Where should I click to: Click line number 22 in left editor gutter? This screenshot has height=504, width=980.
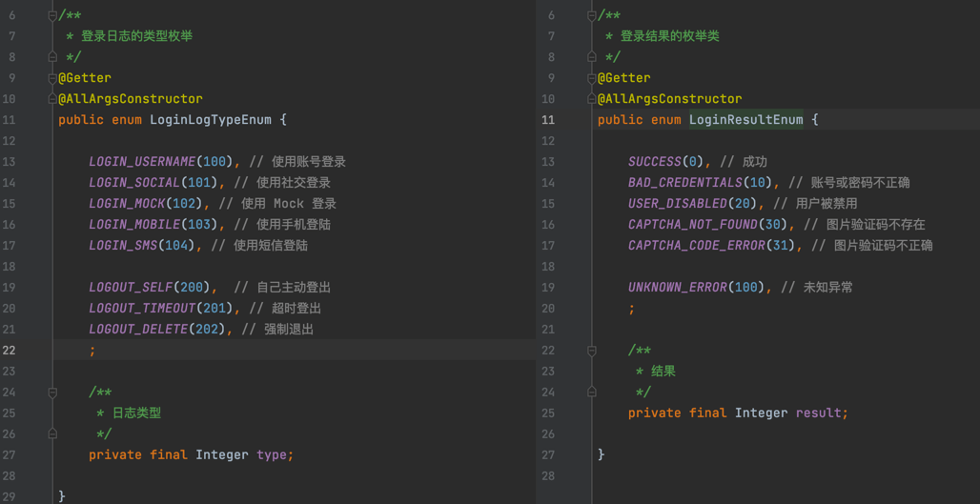pyautogui.click(x=9, y=351)
